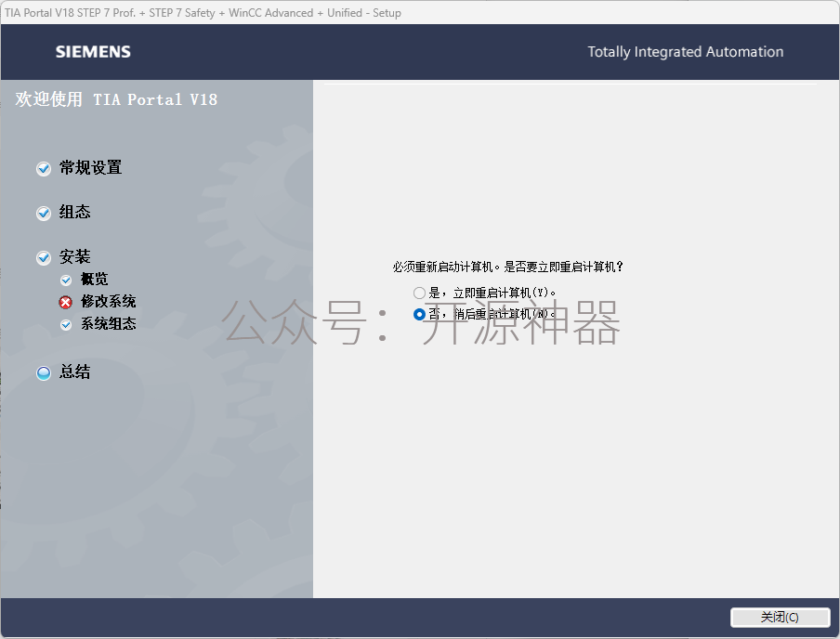Click the checkmark icon beside 组态
This screenshot has height=639, width=840.
click(44, 214)
